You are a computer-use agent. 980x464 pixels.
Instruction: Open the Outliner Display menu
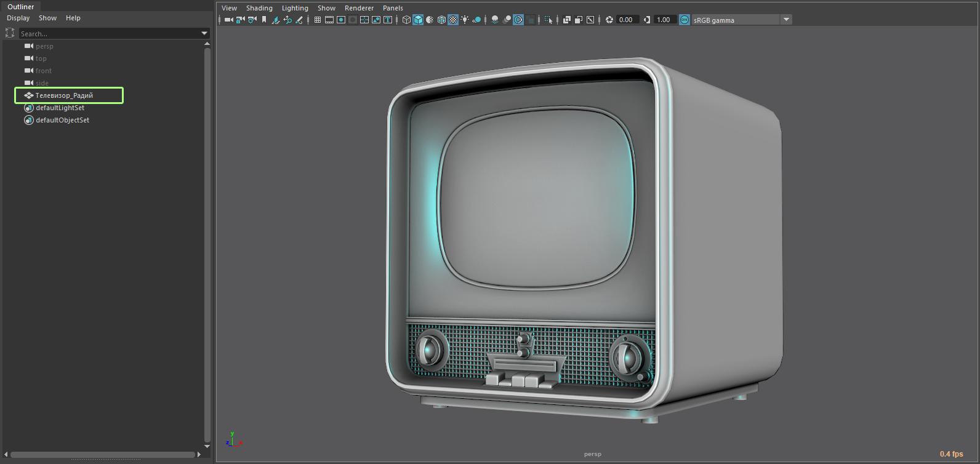(18, 18)
